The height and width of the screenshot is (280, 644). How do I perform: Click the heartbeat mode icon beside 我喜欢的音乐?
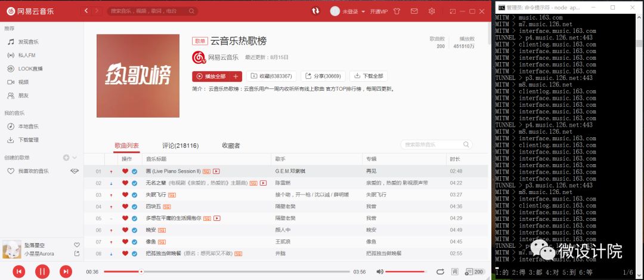pos(75,171)
